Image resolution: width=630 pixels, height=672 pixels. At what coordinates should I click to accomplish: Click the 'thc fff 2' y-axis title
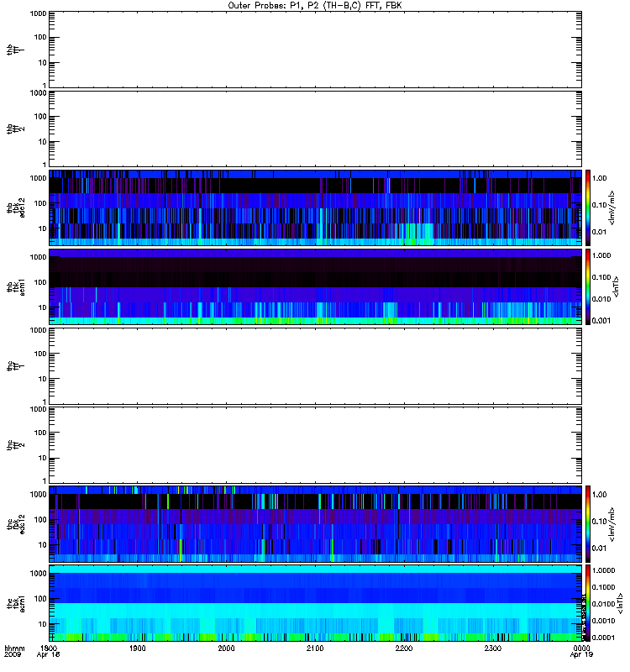(x=15, y=445)
